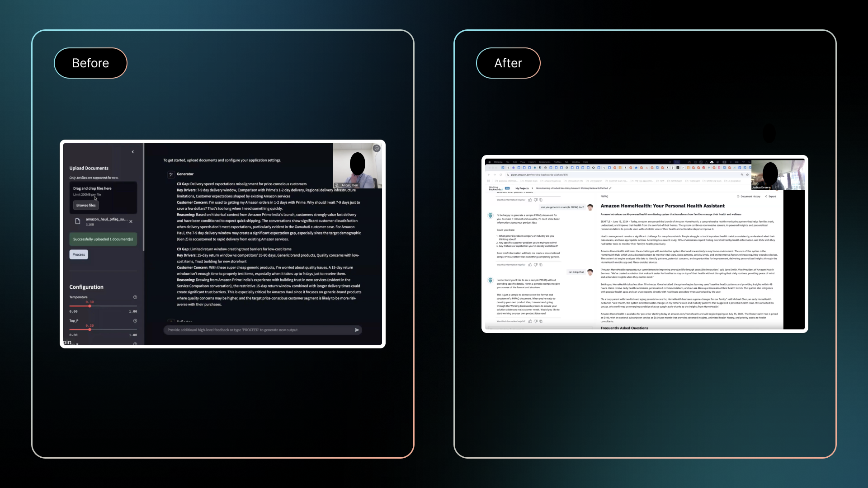
Task: Open the Top_P help tooltip icon
Action: click(135, 320)
